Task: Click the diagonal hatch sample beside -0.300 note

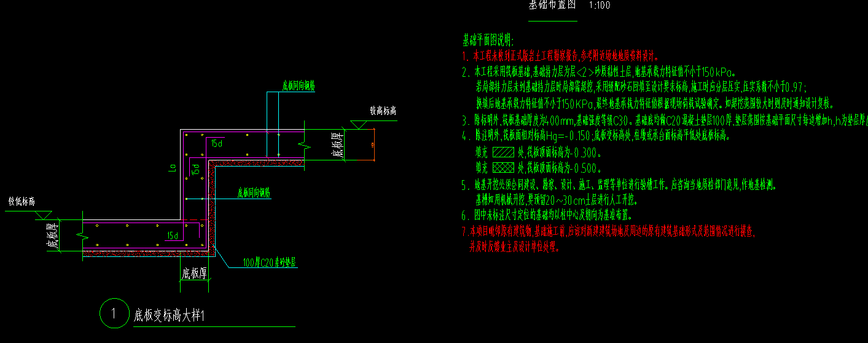Action: coord(503,152)
